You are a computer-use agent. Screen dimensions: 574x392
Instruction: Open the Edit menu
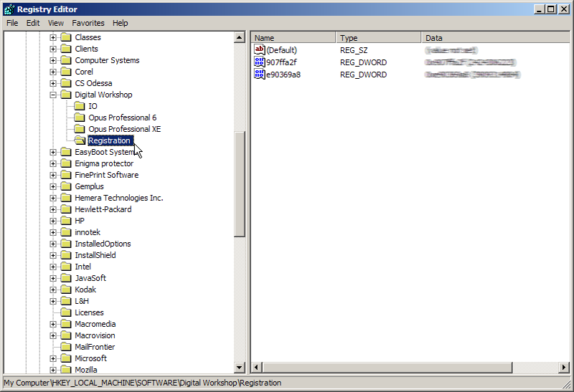pyautogui.click(x=33, y=23)
